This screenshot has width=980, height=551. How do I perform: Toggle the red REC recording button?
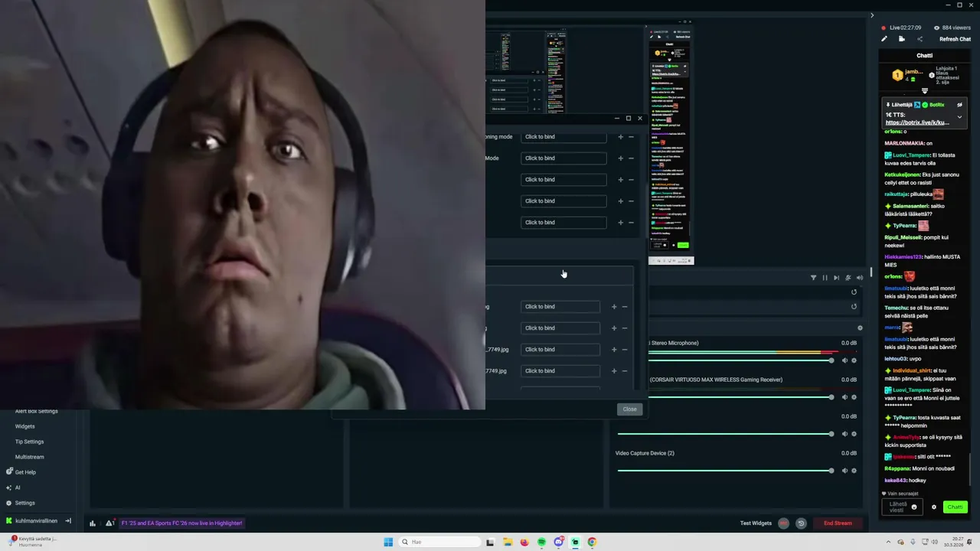[783, 523]
